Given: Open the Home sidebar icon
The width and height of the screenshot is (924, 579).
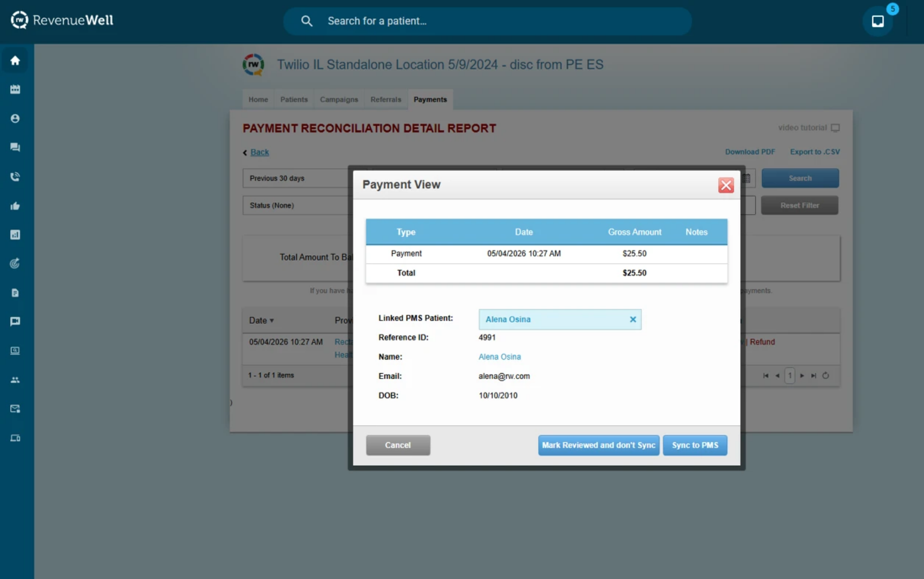Looking at the screenshot, I should (15, 61).
